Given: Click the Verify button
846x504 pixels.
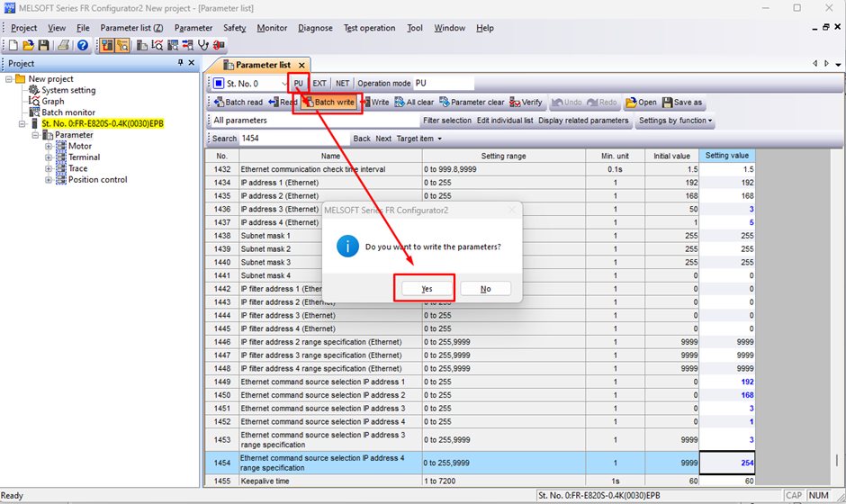Looking at the screenshot, I should pos(526,102).
